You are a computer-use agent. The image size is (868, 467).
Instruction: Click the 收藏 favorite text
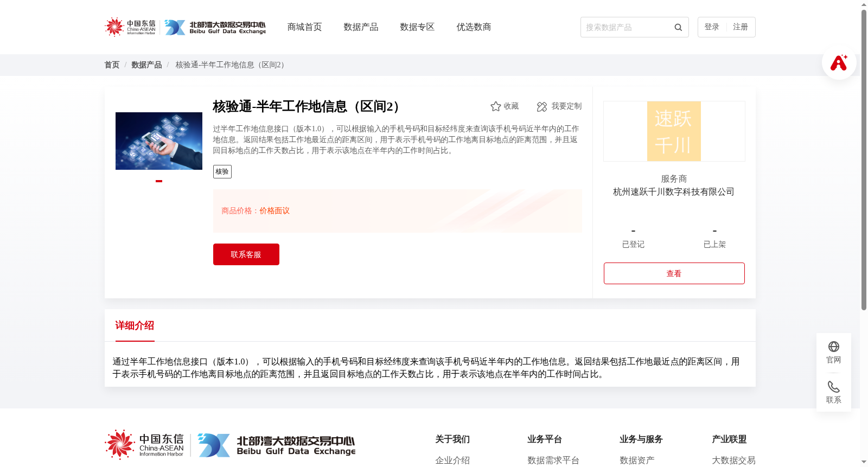click(x=511, y=106)
